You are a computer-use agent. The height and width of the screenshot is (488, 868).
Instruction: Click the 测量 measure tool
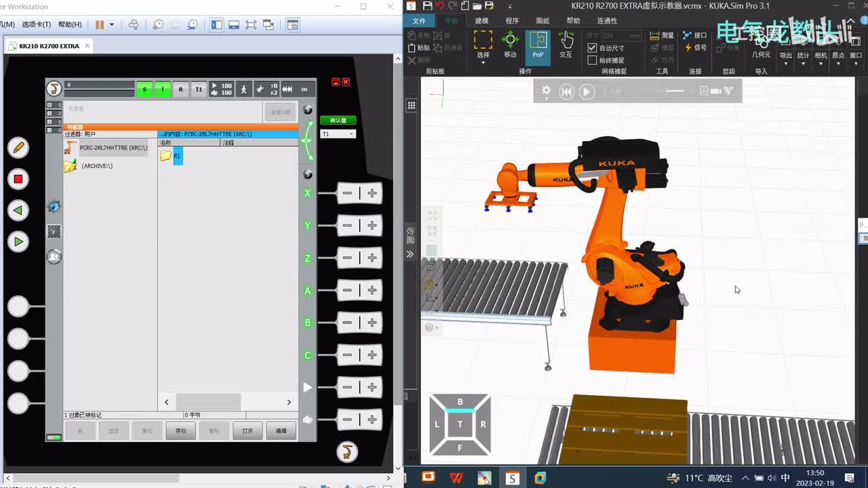[662, 35]
